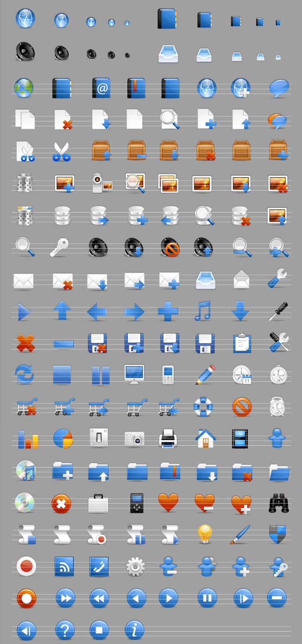Click the blue refresh arrows icon
The width and height of the screenshot is (302, 644).
[x=24, y=374]
